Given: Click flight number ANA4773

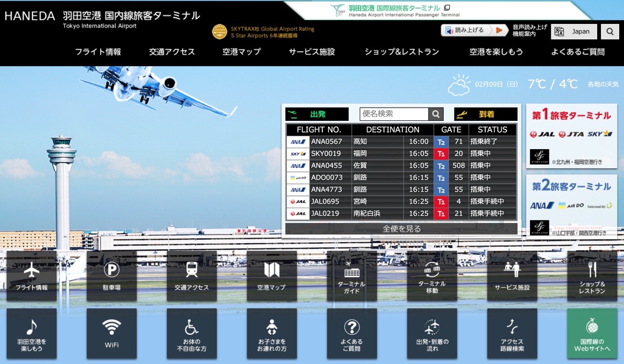Looking at the screenshot, I should click(x=327, y=190).
